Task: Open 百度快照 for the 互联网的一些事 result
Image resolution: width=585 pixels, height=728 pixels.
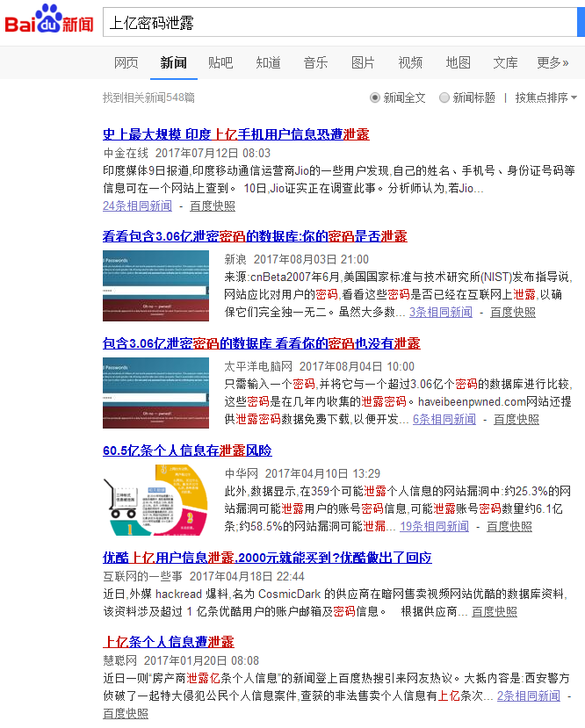Action: [495, 612]
